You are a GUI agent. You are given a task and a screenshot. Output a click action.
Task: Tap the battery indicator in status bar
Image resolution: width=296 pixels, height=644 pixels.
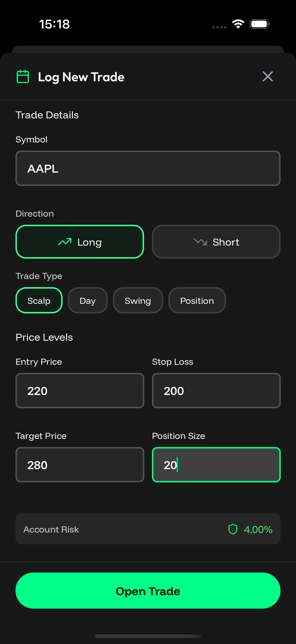pos(260,24)
